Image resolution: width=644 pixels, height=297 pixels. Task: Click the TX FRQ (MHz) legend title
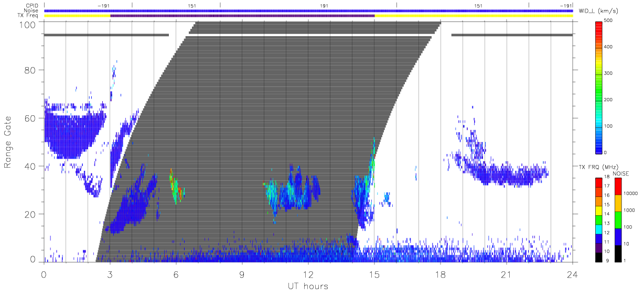[598, 167]
